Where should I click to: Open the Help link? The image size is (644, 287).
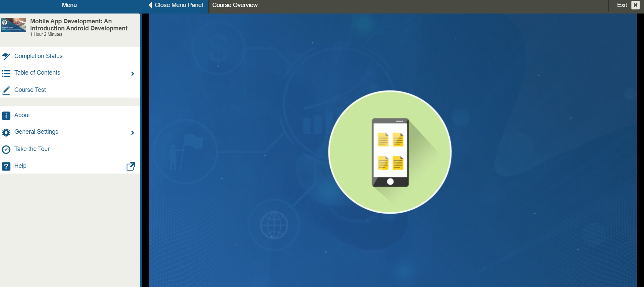[70, 165]
